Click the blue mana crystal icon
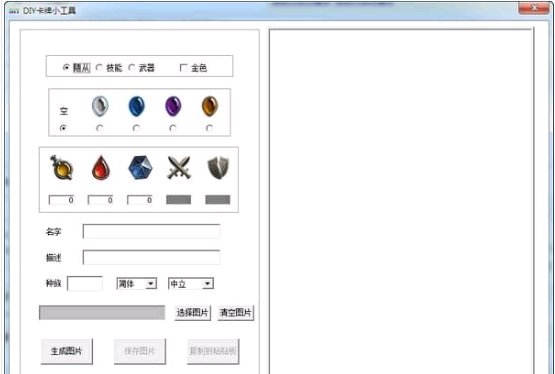This screenshot has height=374, width=555. 140,168
